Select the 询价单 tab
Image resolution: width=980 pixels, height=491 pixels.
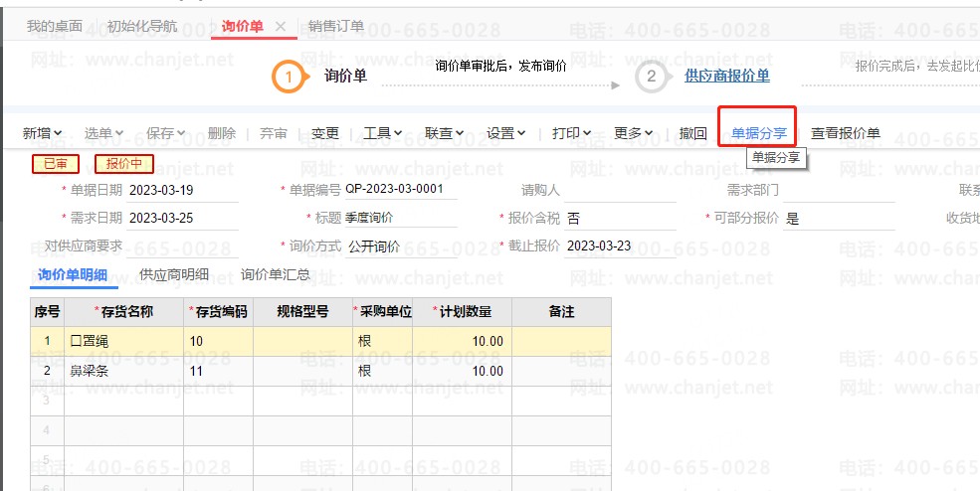click(243, 26)
